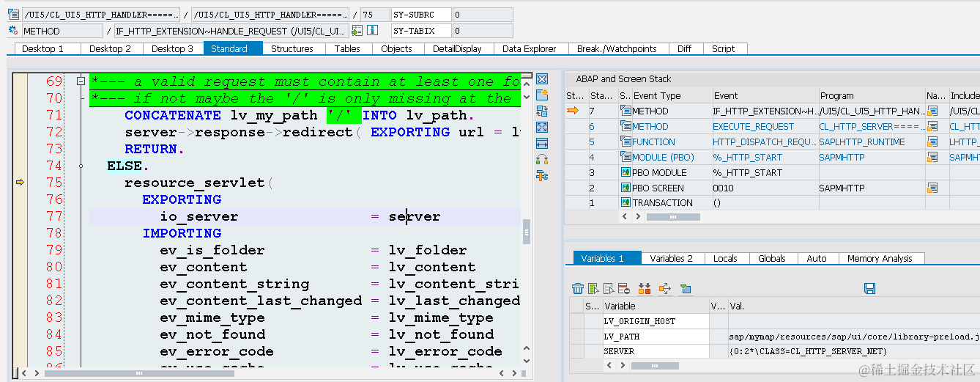This screenshot has height=382, width=980.
Task: Click the LV_ORIGIN_HOST variable cell
Action: click(656, 321)
